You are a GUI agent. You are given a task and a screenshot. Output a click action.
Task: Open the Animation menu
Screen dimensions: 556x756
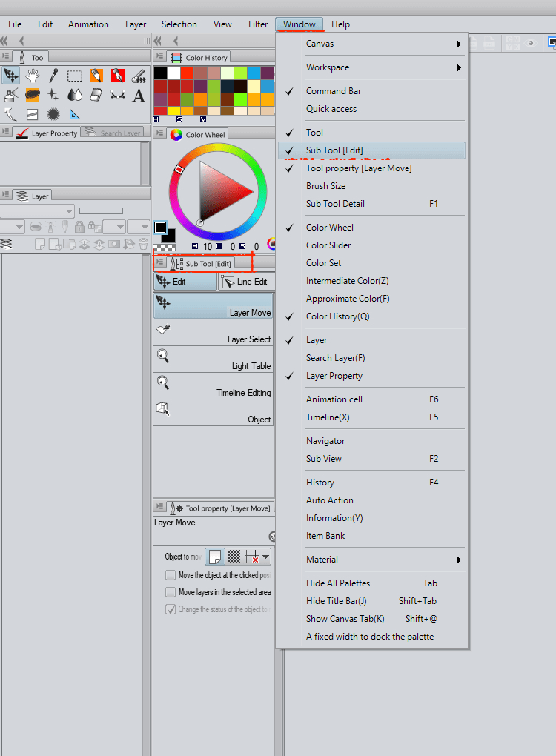click(x=88, y=24)
